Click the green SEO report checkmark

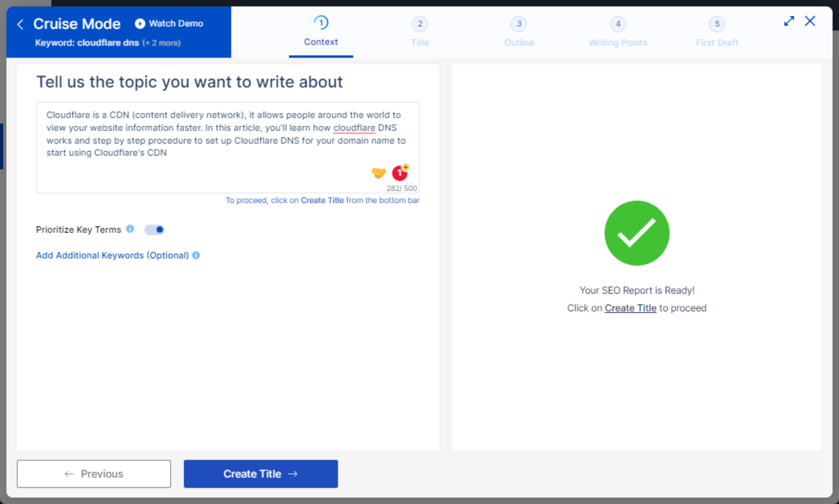(637, 233)
